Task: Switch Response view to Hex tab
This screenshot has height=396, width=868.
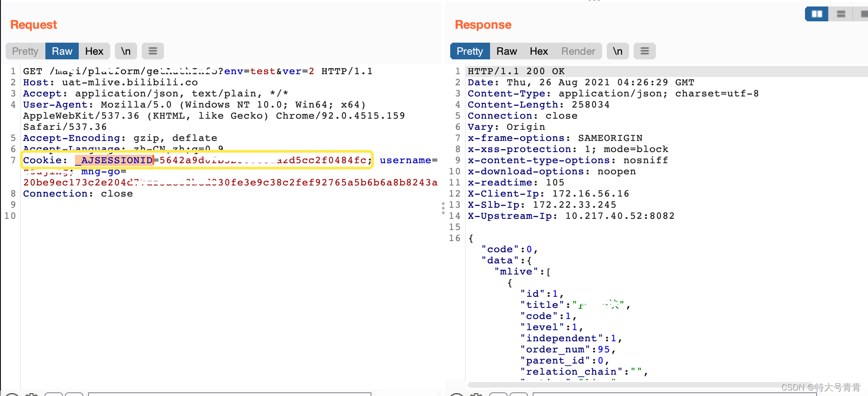Action: (x=539, y=51)
